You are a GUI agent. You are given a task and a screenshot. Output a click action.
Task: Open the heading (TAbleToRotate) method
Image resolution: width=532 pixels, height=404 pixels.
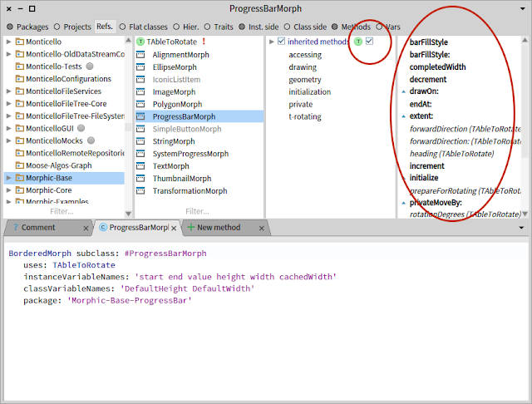point(451,154)
